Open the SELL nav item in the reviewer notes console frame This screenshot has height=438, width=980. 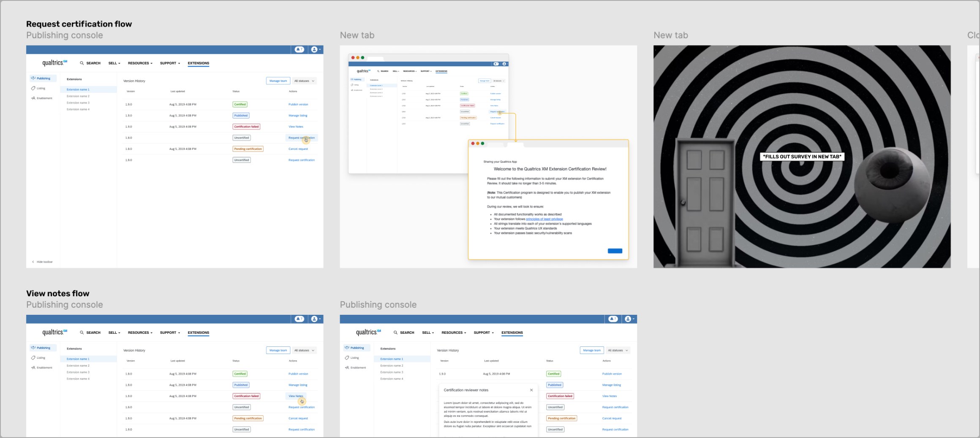tap(428, 333)
